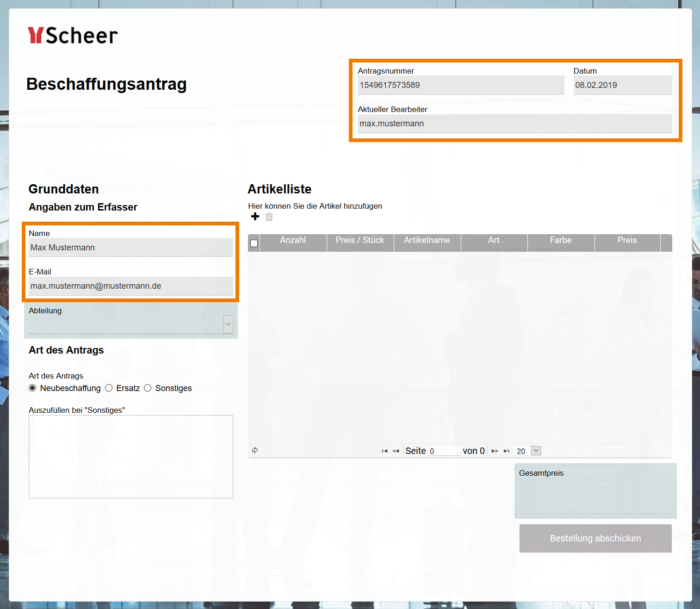Click the Bestellung abschicken button

click(595, 538)
